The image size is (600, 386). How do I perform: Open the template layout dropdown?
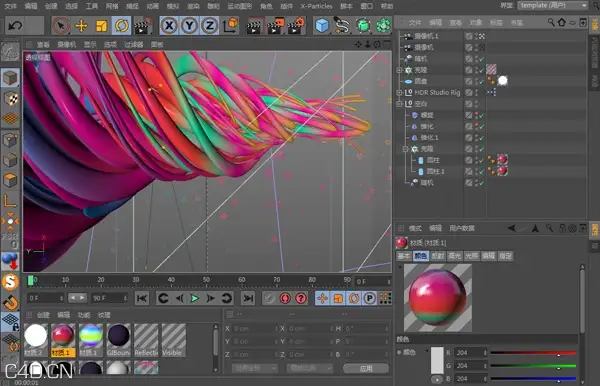553,5
